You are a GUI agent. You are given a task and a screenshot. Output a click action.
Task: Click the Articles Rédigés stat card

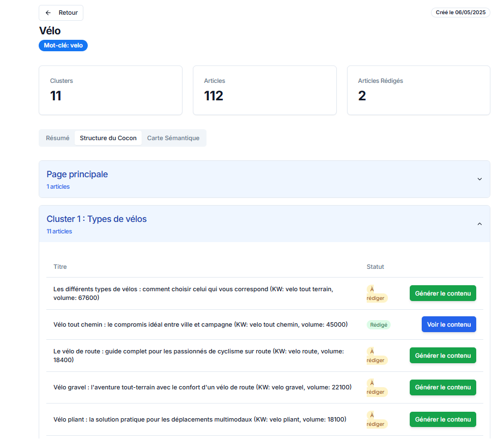tap(418, 91)
